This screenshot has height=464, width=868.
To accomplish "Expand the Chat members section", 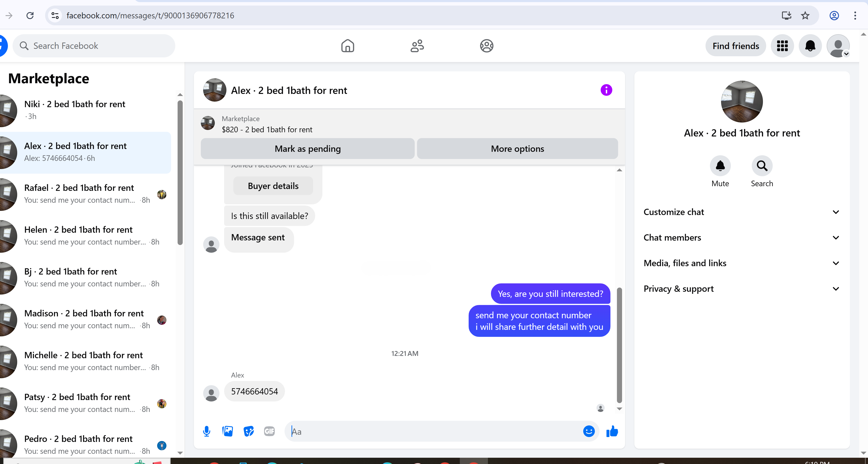I will pos(741,238).
